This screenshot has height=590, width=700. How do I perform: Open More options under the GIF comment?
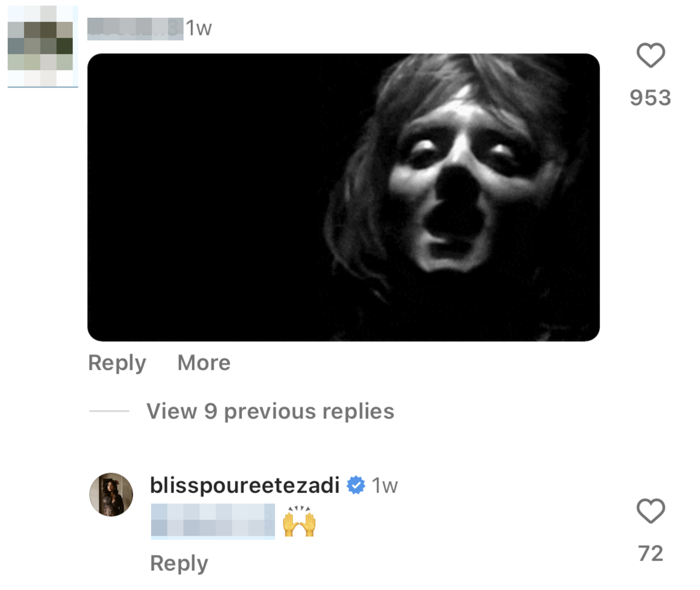pos(204,363)
